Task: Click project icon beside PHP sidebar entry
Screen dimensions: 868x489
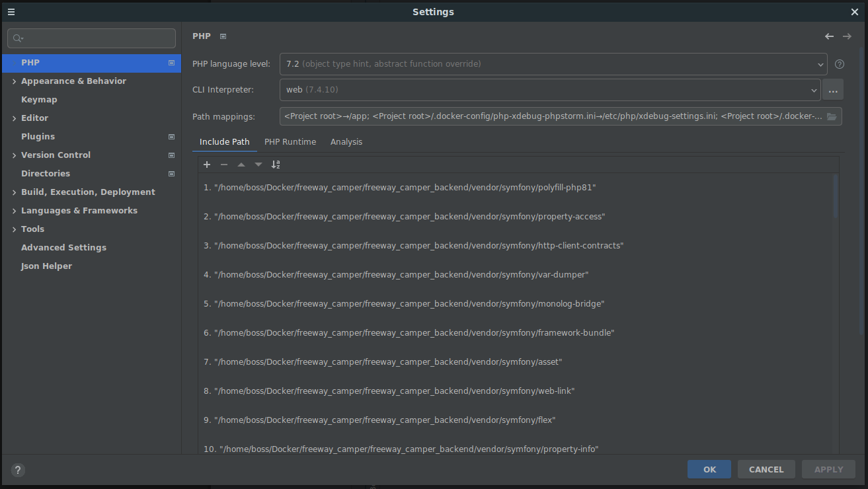Action: click(171, 63)
